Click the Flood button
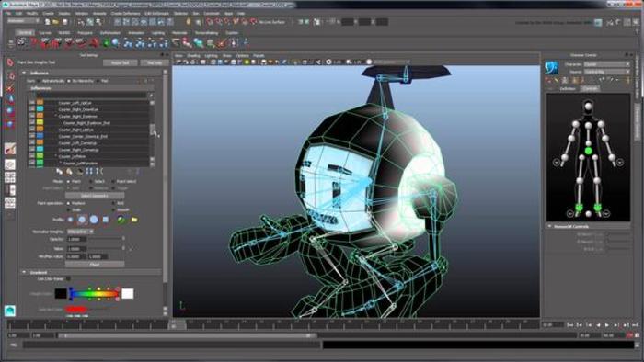 click(95, 265)
